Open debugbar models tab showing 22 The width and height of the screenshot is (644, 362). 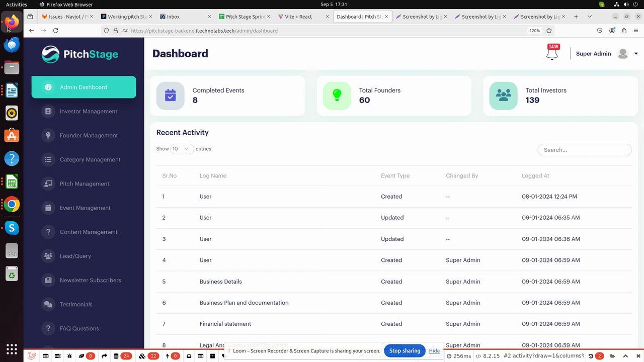click(x=148, y=356)
